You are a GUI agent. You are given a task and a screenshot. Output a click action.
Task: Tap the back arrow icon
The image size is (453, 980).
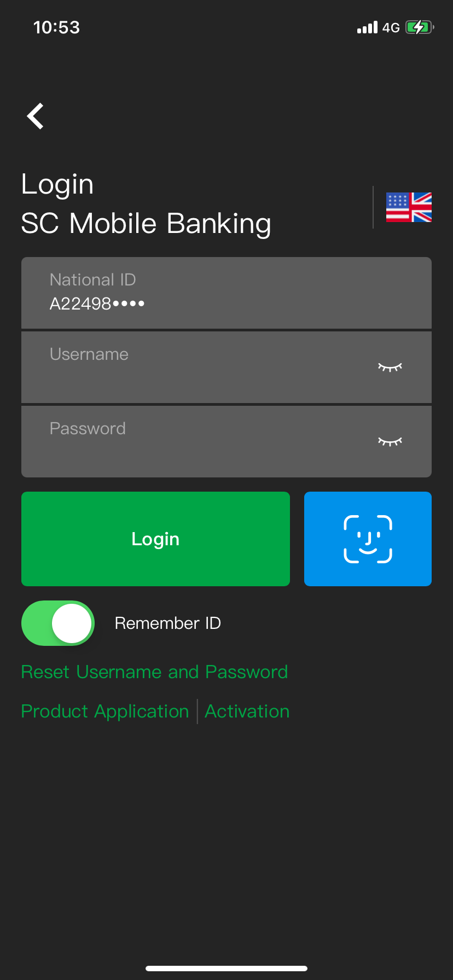36,116
